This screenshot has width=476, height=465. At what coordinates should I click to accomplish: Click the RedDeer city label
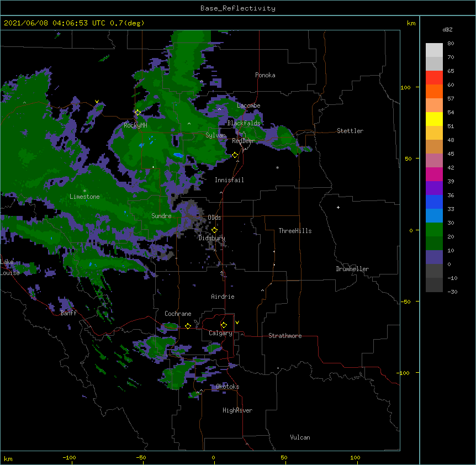coord(243,141)
